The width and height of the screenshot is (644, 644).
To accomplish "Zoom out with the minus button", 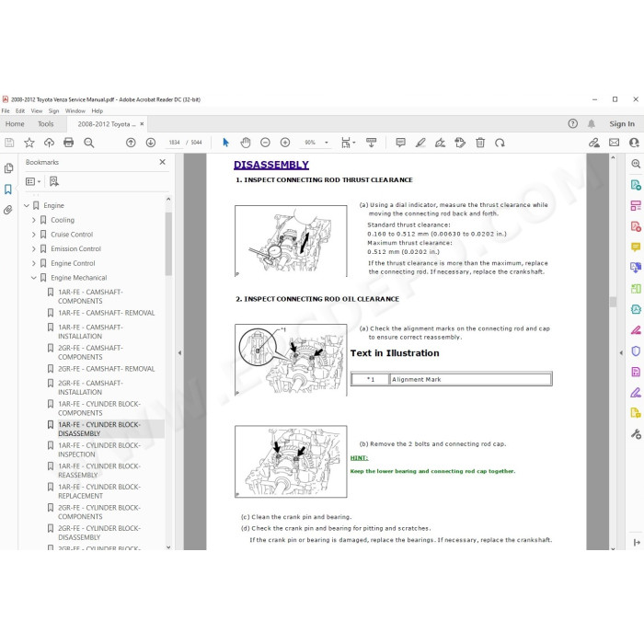I will pos(265,143).
